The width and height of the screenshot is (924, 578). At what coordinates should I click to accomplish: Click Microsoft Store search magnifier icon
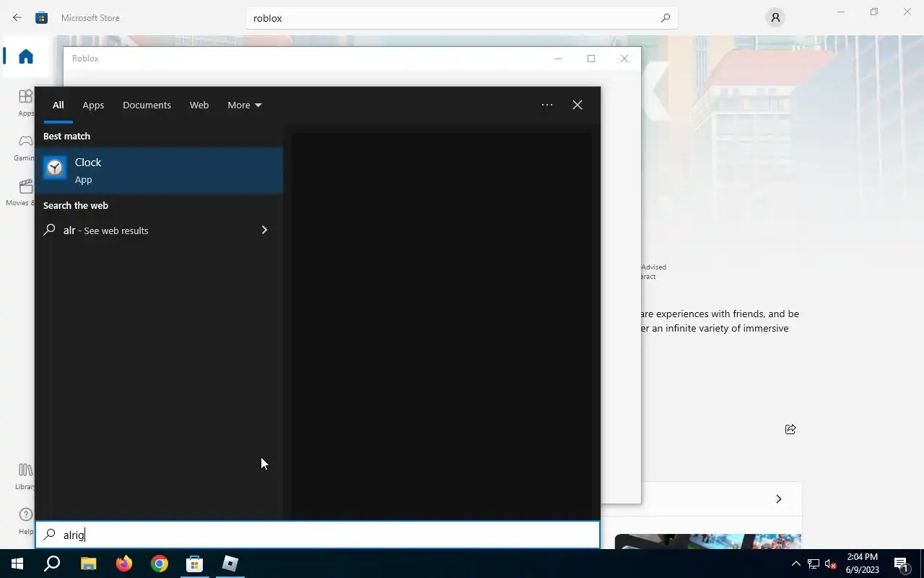[x=666, y=18]
